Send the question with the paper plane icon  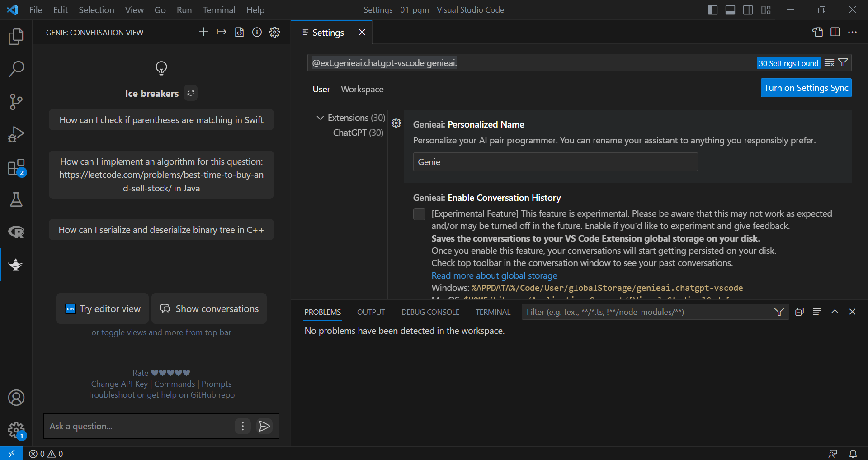coord(265,426)
